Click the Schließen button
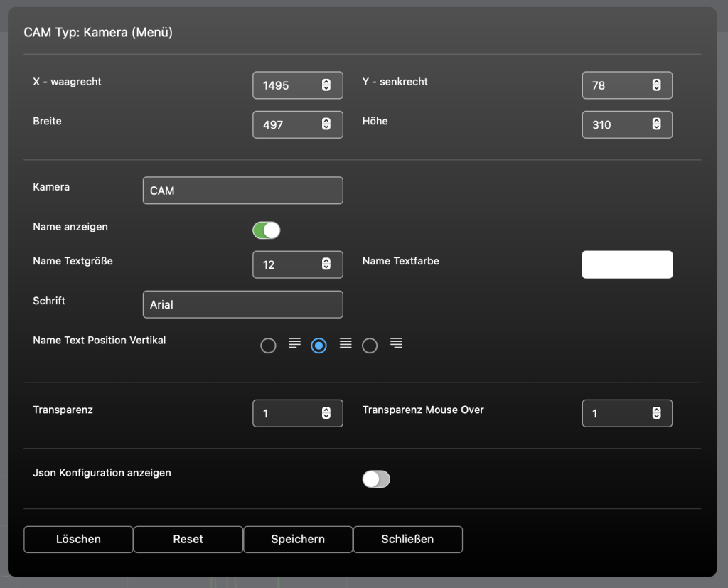 tap(407, 539)
